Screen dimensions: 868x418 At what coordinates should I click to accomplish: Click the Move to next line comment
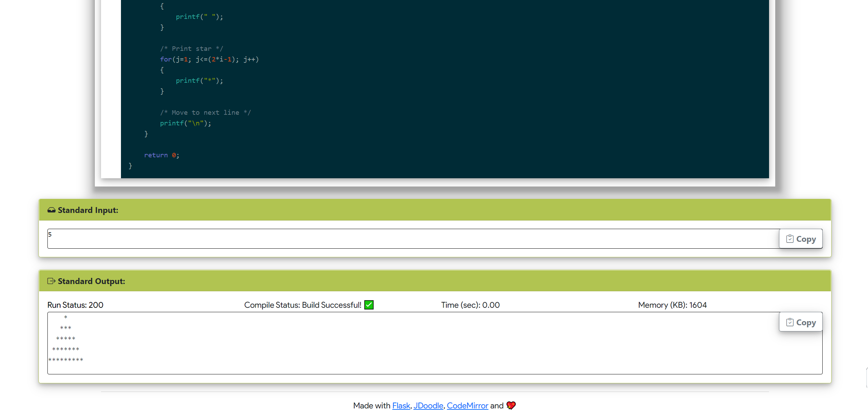click(205, 113)
